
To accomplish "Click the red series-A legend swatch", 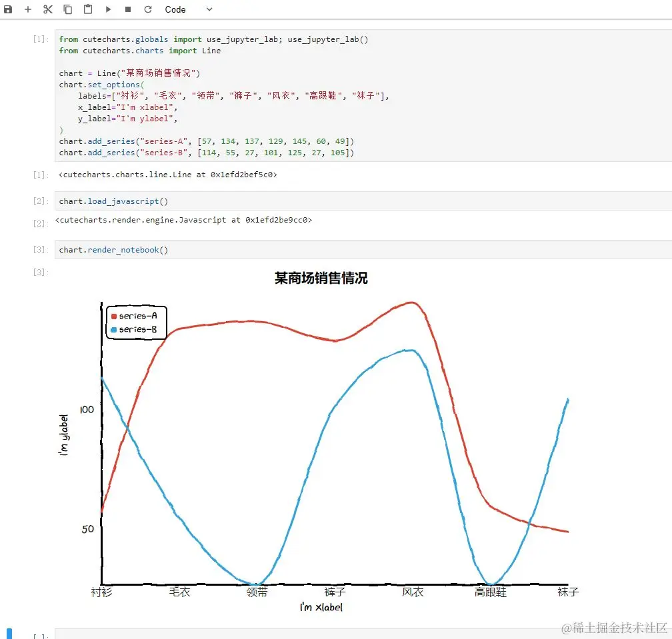I will pos(114,317).
